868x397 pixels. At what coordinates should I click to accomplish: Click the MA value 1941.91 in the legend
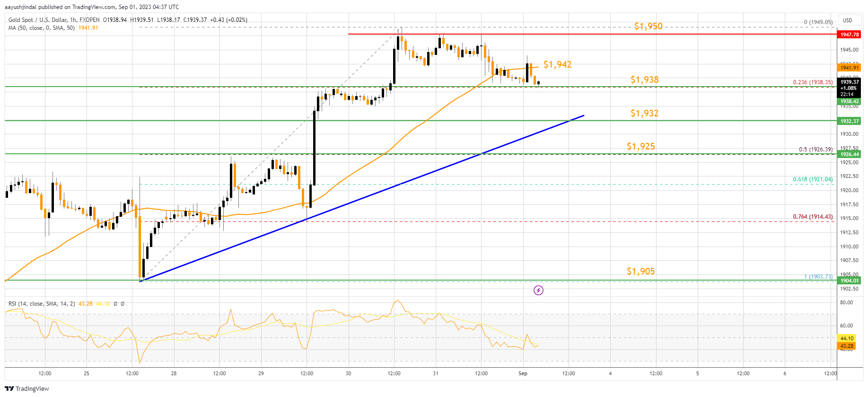click(88, 28)
